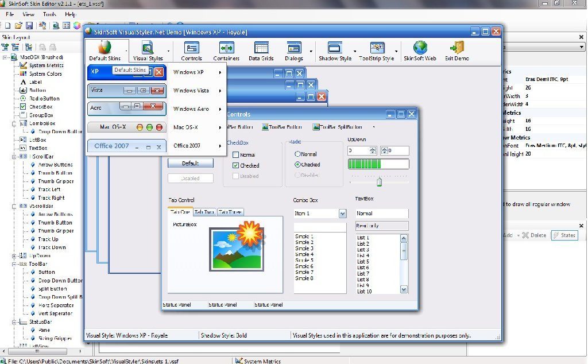Open the Default Skins dropdown arrow
The height and width of the screenshot is (364, 588).
pos(126,51)
